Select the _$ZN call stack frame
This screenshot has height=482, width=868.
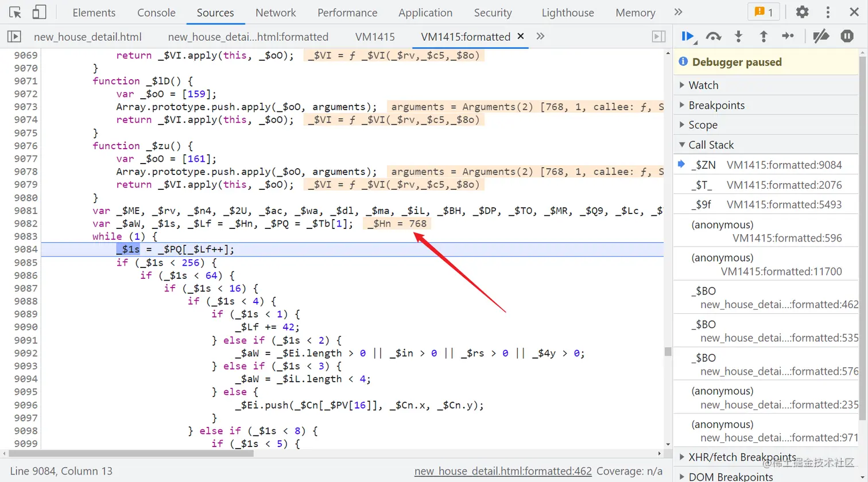(x=766, y=165)
